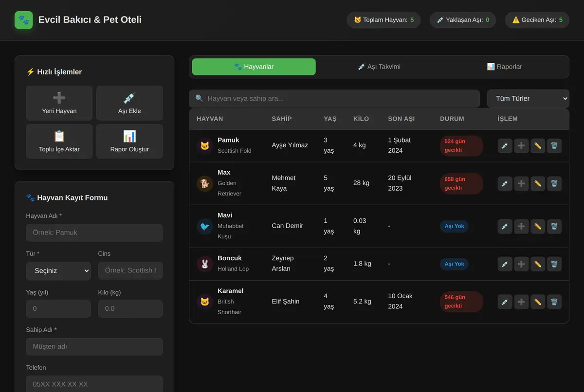584x392 pixels.
Task: Switch to the Hayvanlar tab
Action: click(x=254, y=67)
